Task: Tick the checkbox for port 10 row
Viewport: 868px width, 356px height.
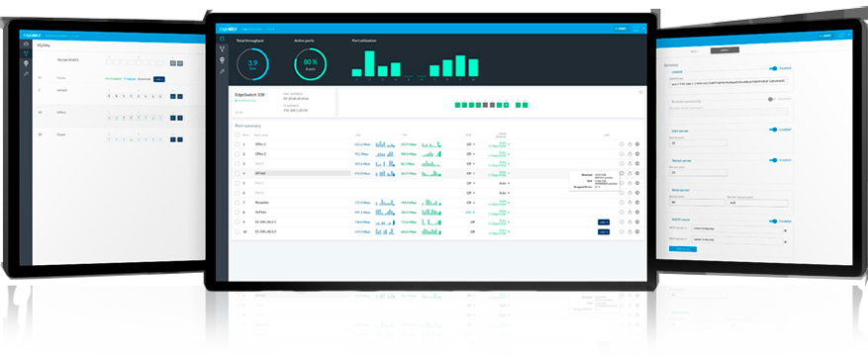Action: click(238, 231)
